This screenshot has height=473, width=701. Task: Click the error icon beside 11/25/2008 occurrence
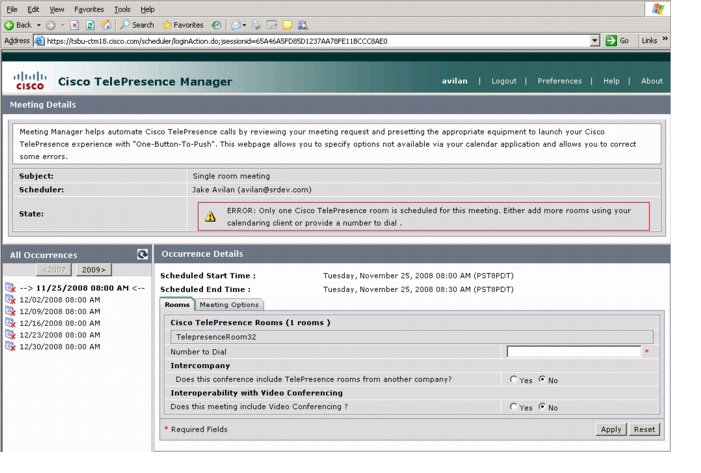[x=10, y=287]
